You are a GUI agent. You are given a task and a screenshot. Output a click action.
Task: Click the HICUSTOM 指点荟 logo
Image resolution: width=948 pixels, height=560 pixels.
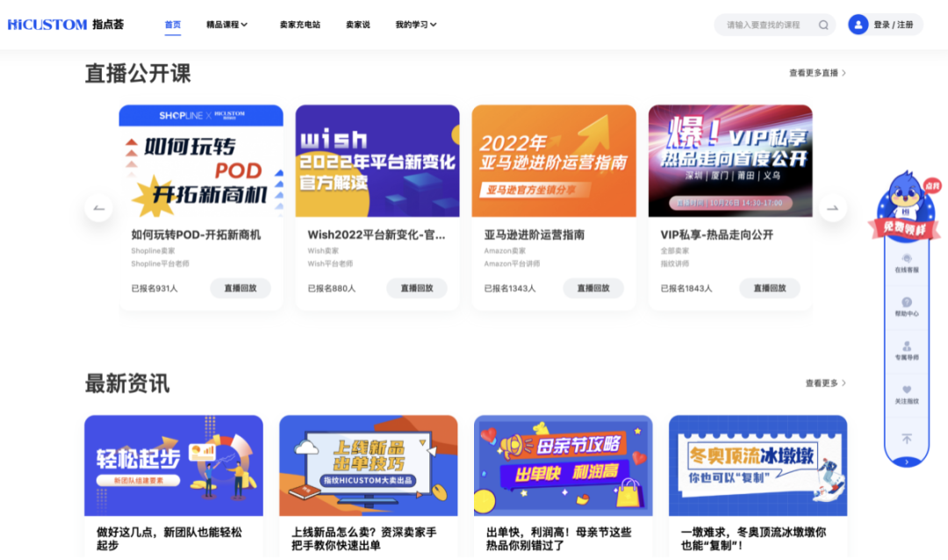pyautogui.click(x=65, y=25)
